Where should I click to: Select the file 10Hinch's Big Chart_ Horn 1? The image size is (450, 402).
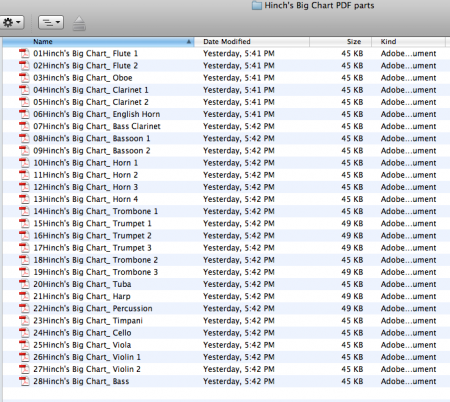85,163
